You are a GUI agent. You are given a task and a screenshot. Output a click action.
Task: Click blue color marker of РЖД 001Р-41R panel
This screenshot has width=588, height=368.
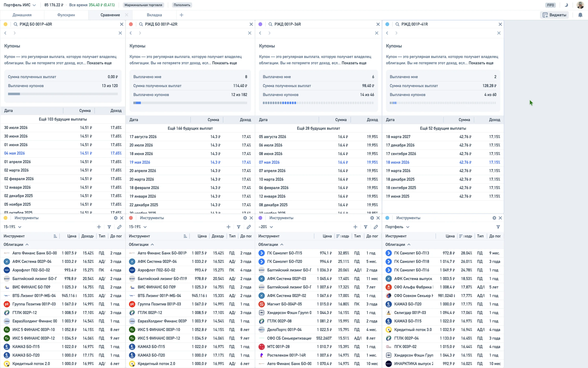(387, 24)
